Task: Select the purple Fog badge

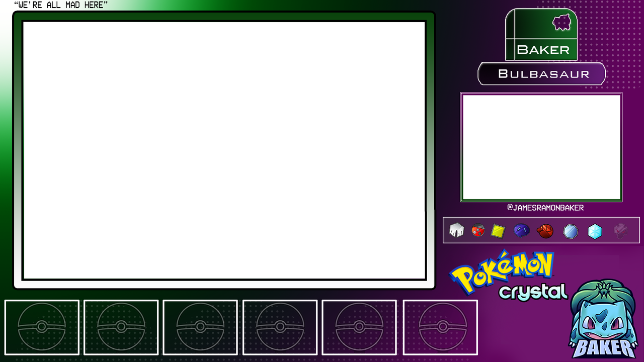Action: pos(521,230)
